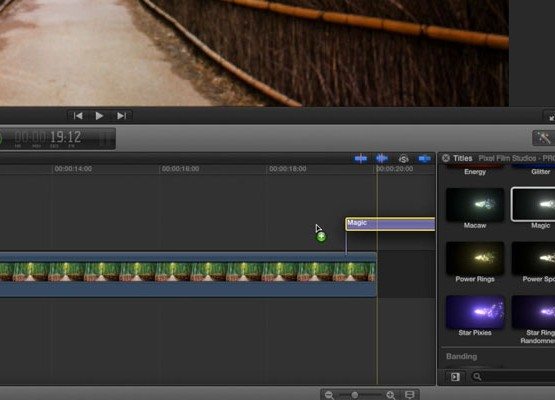The height and width of the screenshot is (400, 555).
Task: Click ruler mark 00:00:16:00
Action: pos(181,169)
